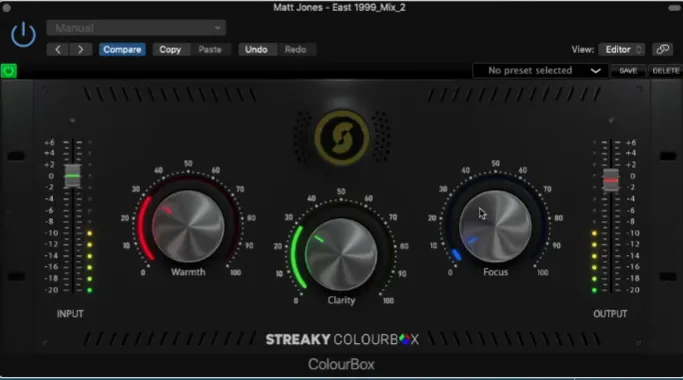Toggle the green ColourBox power button

[x=9, y=71]
